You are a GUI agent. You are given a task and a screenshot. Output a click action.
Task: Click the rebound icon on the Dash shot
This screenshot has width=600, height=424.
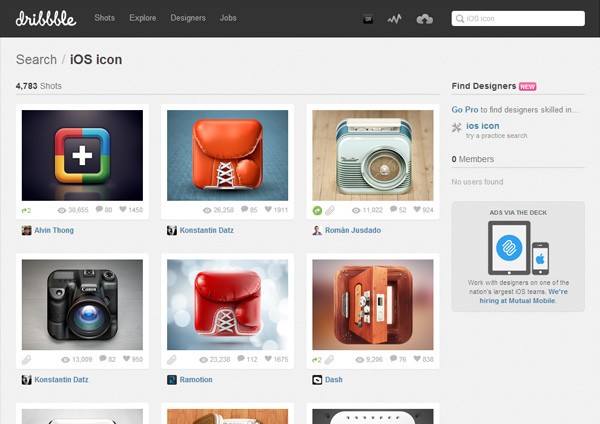tap(317, 359)
